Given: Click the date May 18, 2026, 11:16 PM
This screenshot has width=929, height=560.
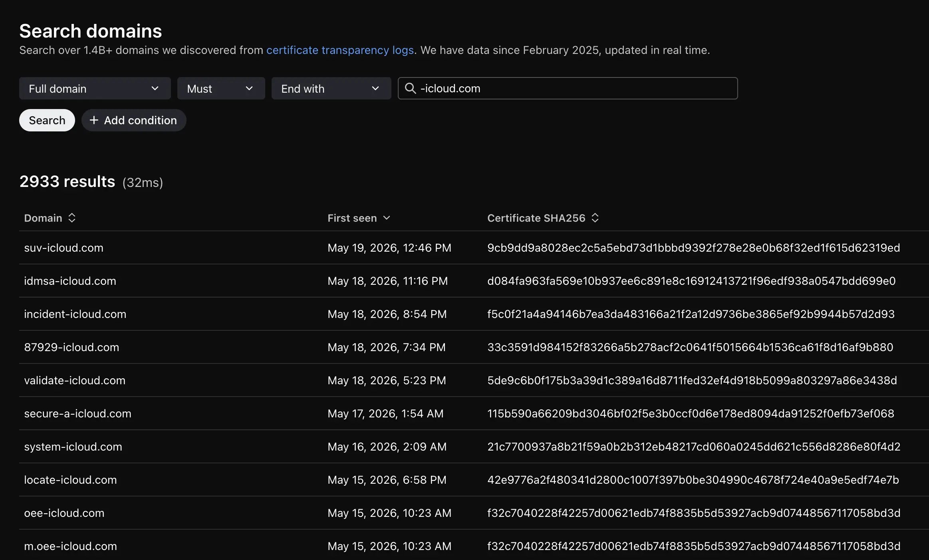Looking at the screenshot, I should click(388, 281).
